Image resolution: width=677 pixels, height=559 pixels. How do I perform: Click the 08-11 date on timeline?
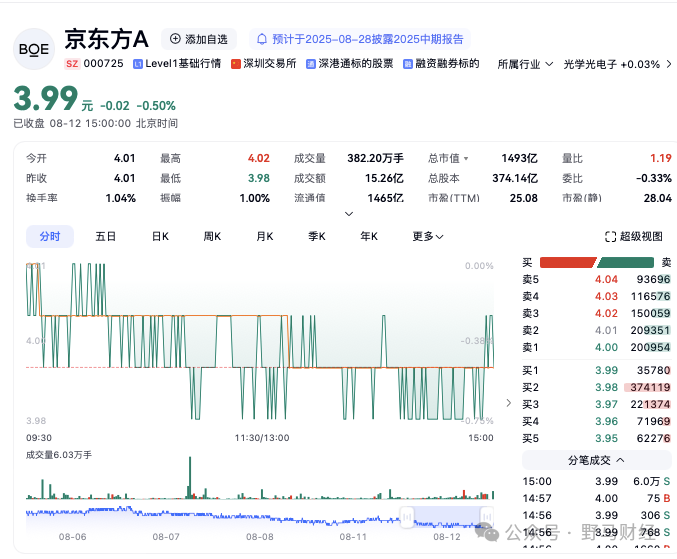tap(353, 537)
